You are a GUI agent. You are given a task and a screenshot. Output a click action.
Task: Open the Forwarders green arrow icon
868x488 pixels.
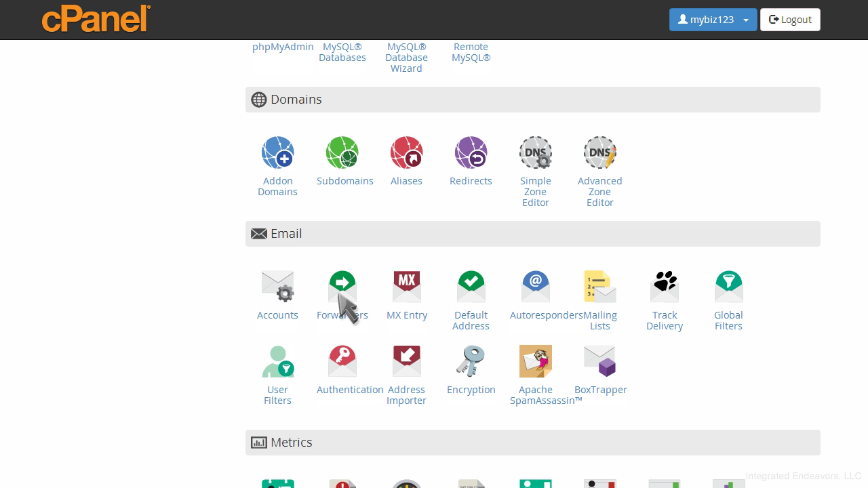coord(342,287)
